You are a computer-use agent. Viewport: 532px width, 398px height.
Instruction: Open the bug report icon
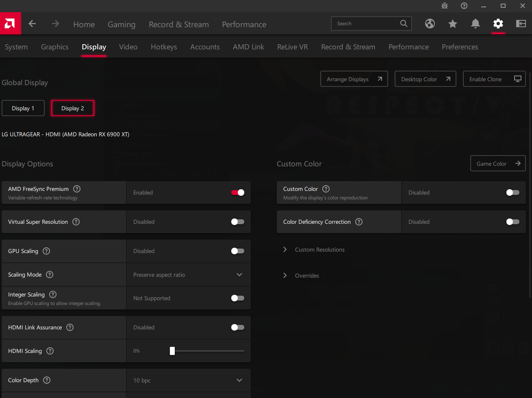(x=445, y=6)
